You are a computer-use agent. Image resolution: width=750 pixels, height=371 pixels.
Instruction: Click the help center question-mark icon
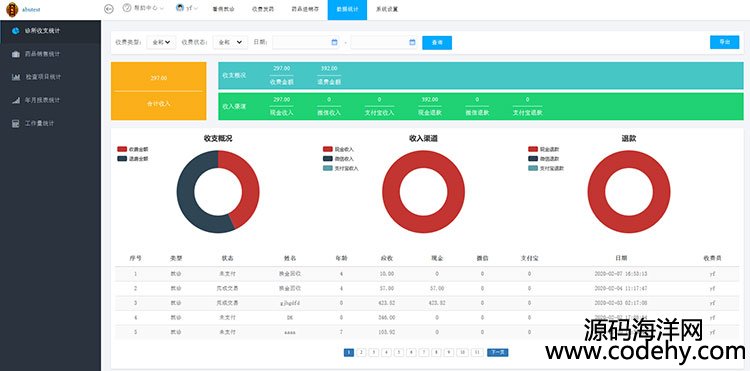127,8
